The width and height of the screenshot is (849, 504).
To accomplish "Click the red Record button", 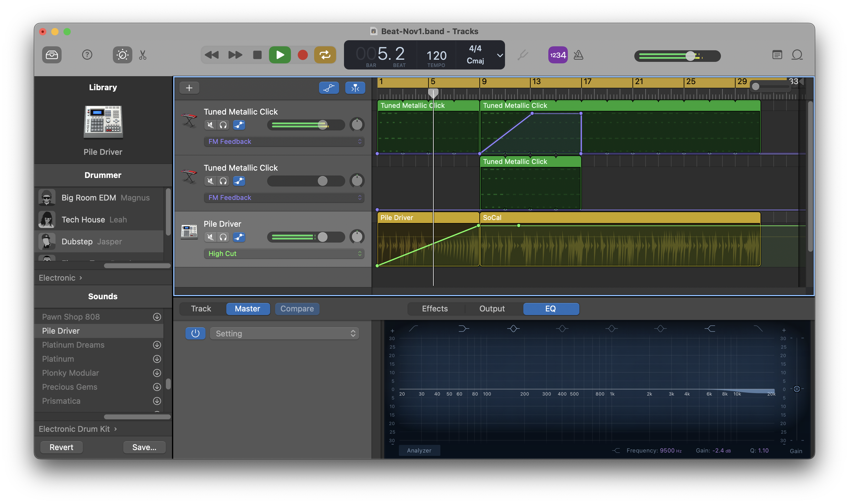I will pos(303,55).
